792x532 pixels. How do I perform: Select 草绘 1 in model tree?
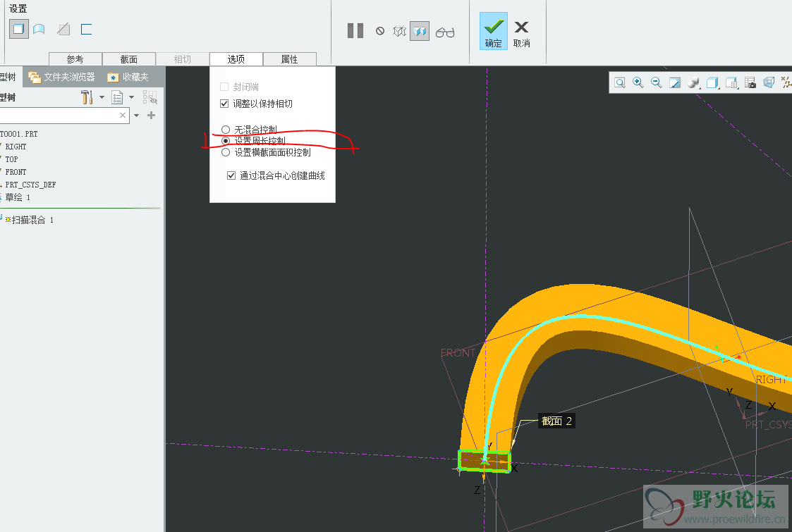click(18, 197)
